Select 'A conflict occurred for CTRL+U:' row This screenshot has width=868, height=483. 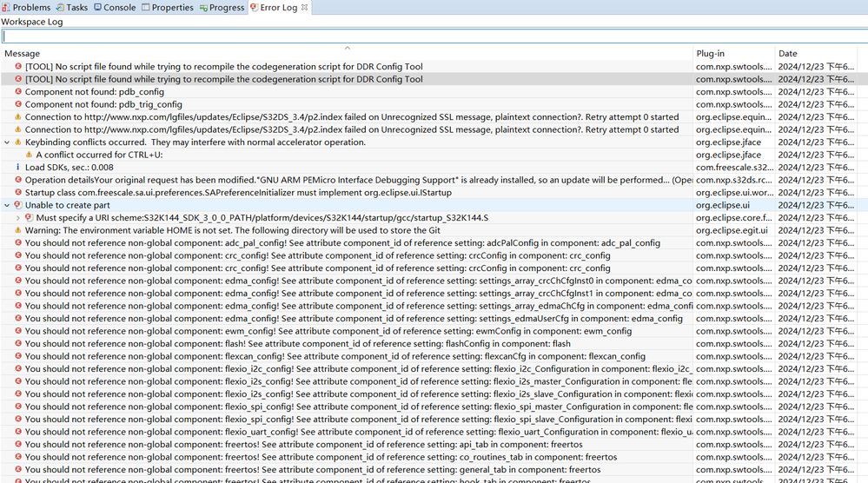99,155
